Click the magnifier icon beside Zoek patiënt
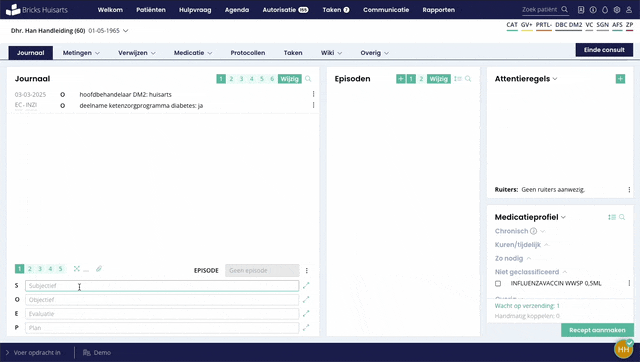Screen dimensions: 640x362 [564, 9]
